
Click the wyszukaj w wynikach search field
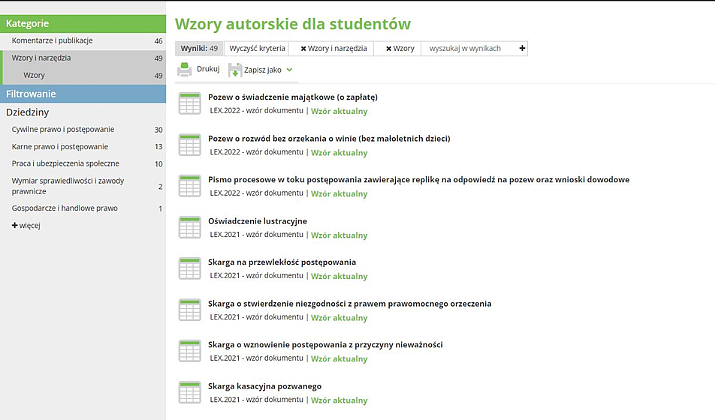pyautogui.click(x=468, y=48)
